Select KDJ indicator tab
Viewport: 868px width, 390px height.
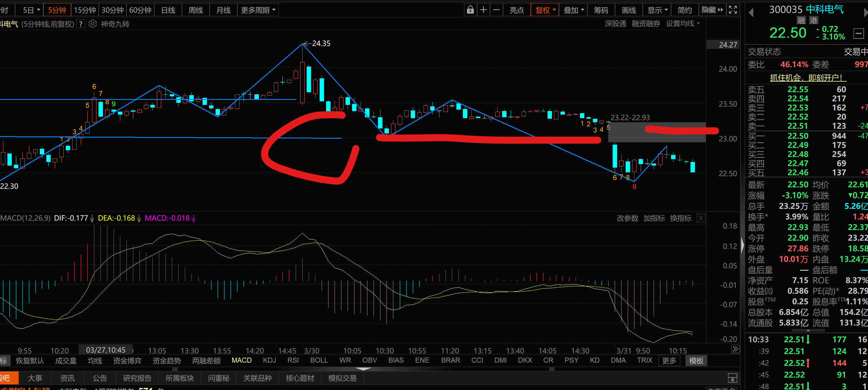point(269,360)
